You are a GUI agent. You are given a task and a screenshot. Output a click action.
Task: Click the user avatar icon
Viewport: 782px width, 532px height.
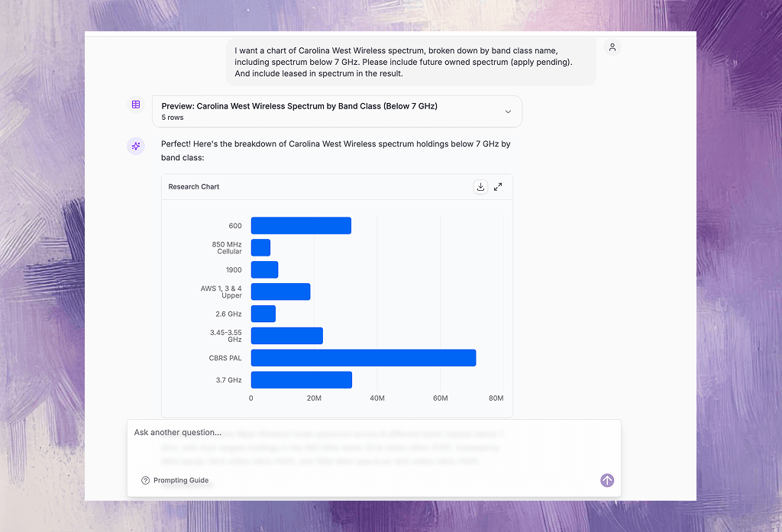click(x=612, y=47)
